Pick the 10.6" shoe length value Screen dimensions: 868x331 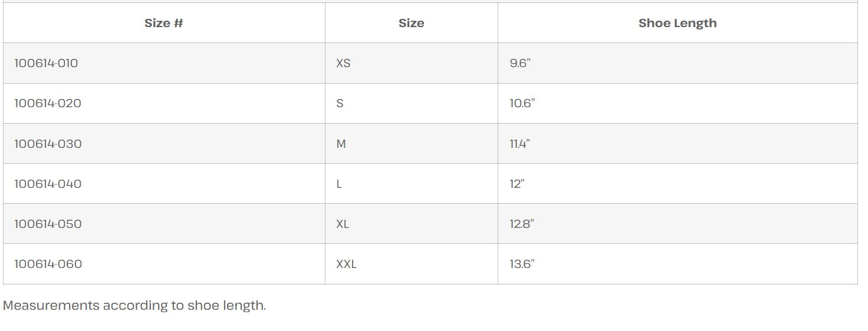pos(522,103)
